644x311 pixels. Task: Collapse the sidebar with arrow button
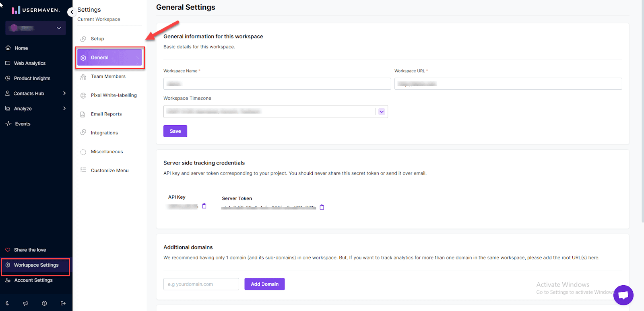click(x=72, y=12)
